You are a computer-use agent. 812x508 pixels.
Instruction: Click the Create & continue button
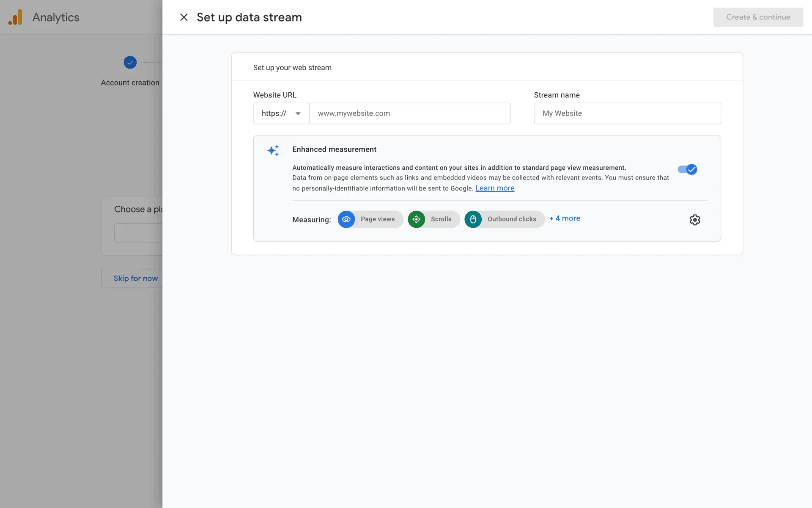coord(758,17)
